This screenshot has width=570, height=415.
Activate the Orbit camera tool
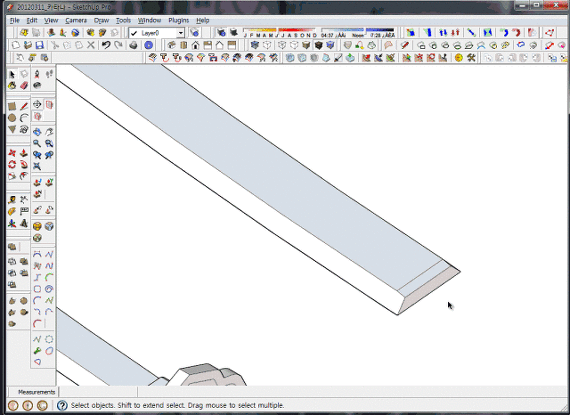pyautogui.click(x=37, y=132)
